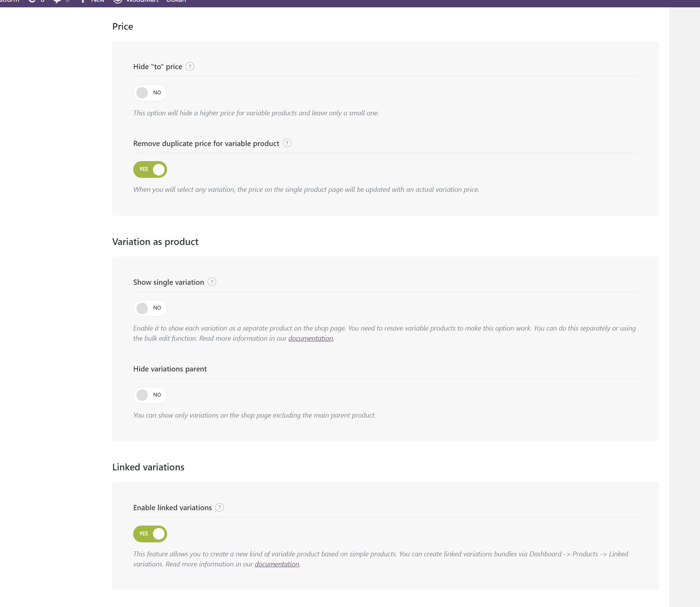700x607 pixels.
Task: Click the Variation as product section heading
Action: [x=155, y=242]
